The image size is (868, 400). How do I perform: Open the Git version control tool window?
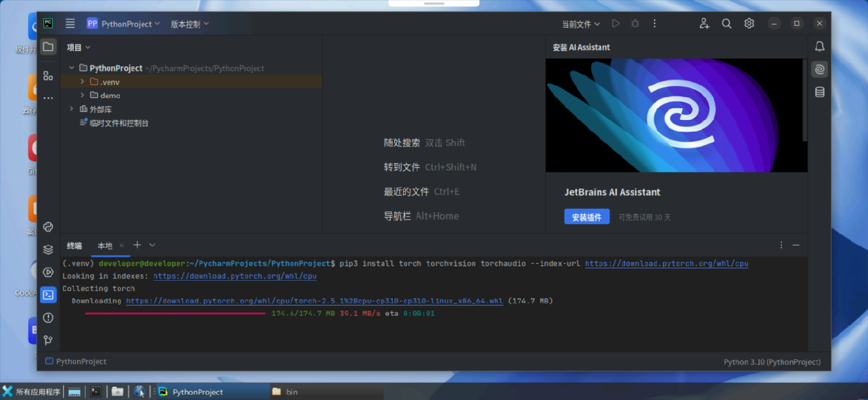click(x=48, y=340)
